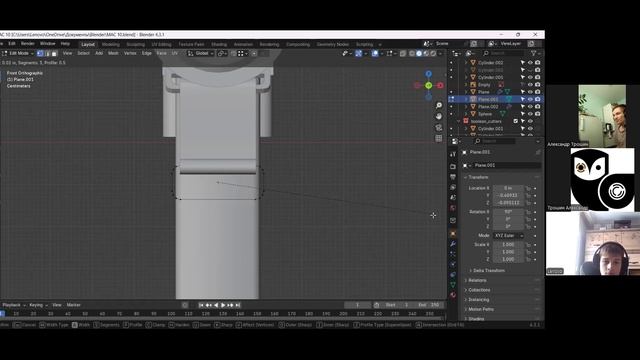Hide Plane.002 with its eye icon
Viewport: 640px width, 360px height.
[530, 107]
